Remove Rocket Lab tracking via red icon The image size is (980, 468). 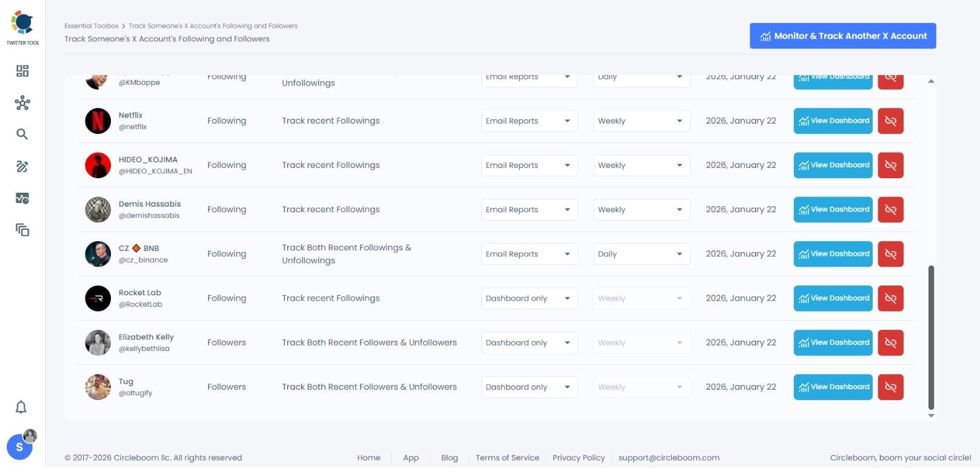[890, 298]
